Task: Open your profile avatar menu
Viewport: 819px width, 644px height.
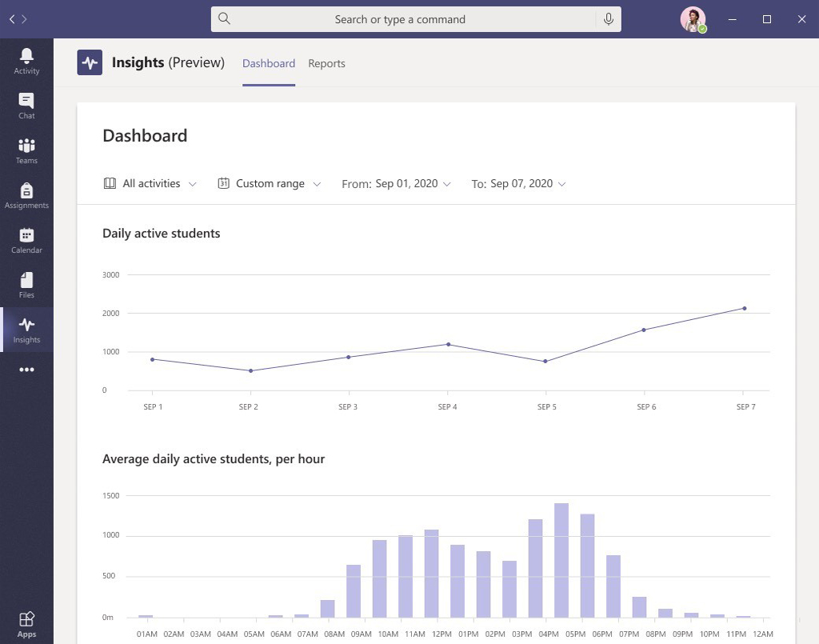Action: coord(693,19)
